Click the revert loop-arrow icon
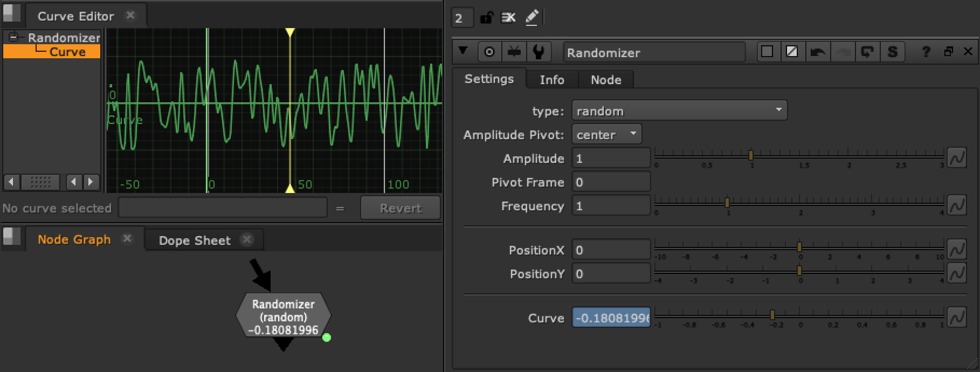980x372 pixels. pos(867,52)
